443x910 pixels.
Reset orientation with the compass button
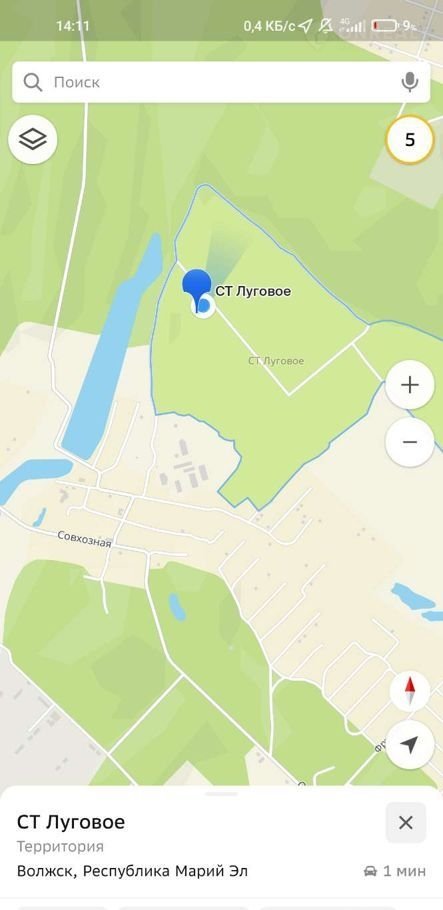pos(410,691)
